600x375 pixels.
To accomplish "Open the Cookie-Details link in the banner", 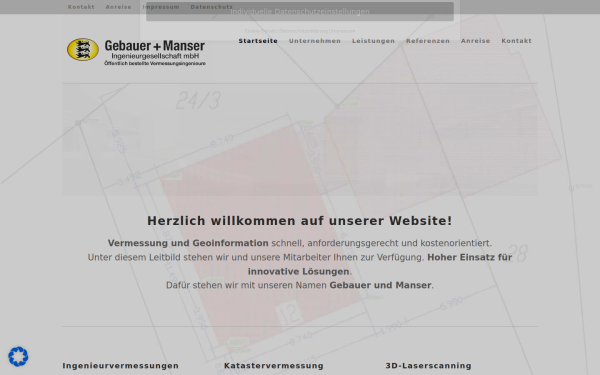I will pyautogui.click(x=260, y=31).
